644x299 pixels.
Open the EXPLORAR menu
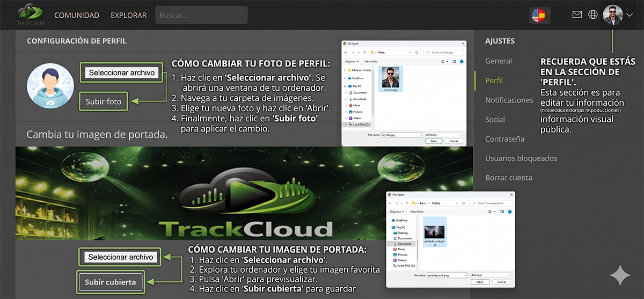[128, 15]
